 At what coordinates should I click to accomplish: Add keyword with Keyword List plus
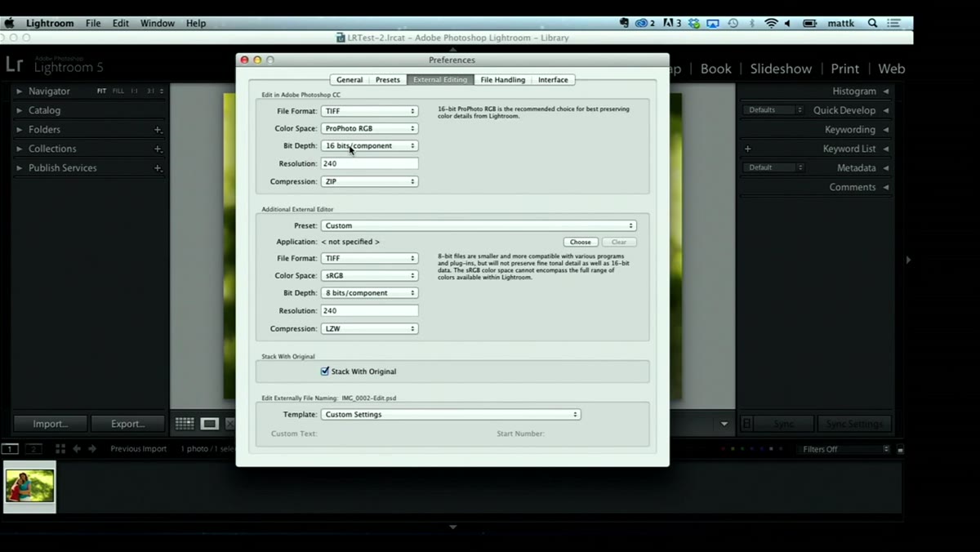coord(747,149)
